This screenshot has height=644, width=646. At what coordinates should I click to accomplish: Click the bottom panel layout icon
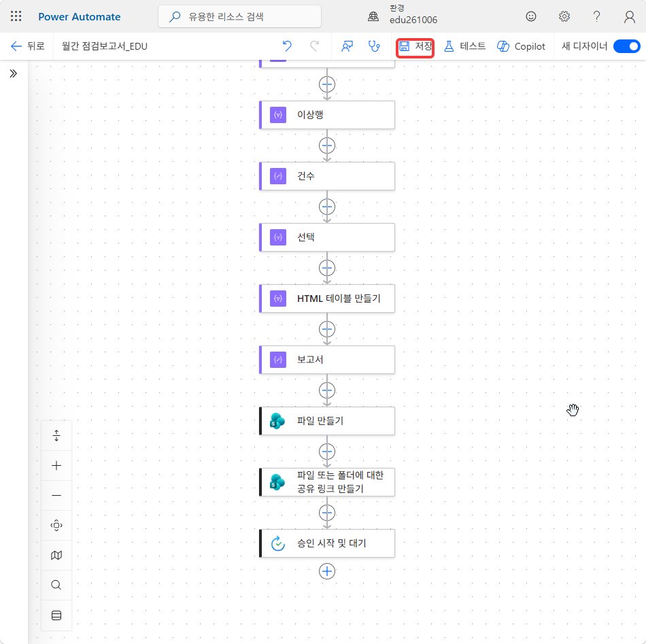[56, 615]
